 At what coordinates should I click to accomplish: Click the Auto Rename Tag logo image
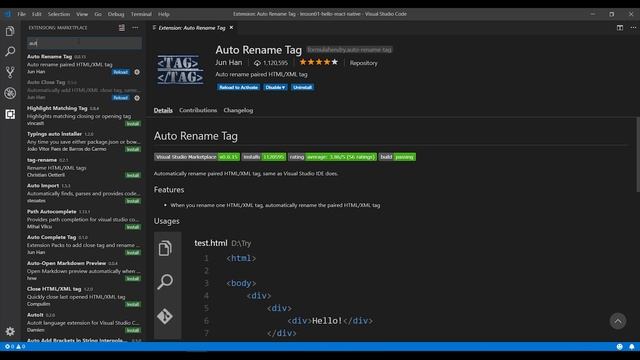180,69
